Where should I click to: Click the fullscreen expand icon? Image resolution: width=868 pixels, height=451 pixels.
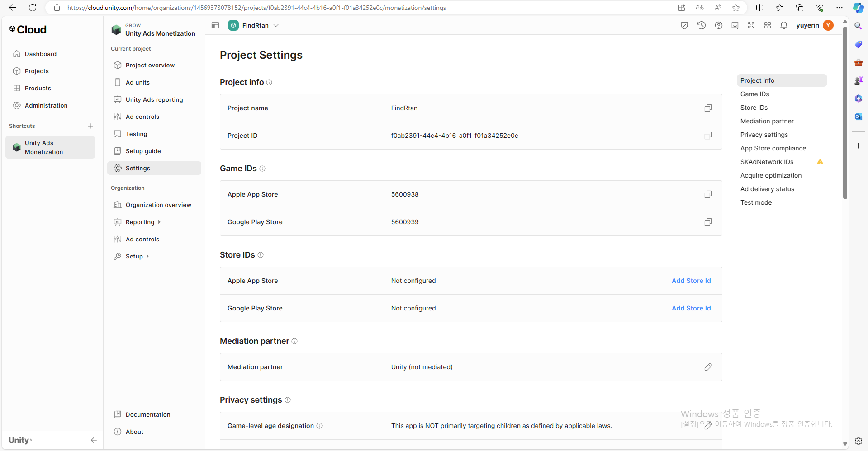tap(751, 25)
